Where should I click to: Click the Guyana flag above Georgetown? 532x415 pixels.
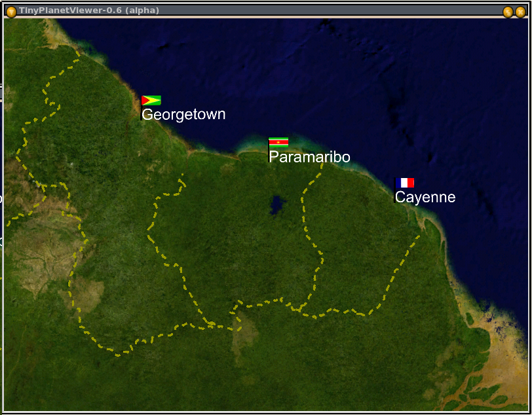pyautogui.click(x=151, y=100)
